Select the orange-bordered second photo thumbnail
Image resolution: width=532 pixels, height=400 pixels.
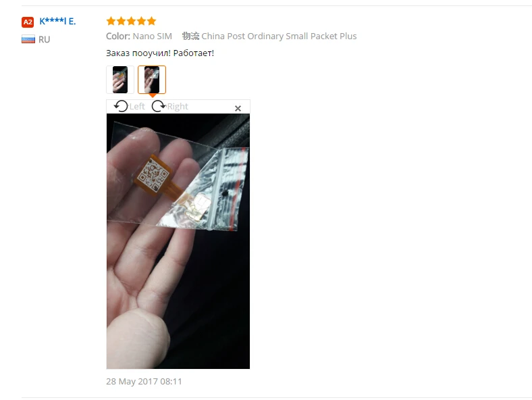tap(152, 80)
